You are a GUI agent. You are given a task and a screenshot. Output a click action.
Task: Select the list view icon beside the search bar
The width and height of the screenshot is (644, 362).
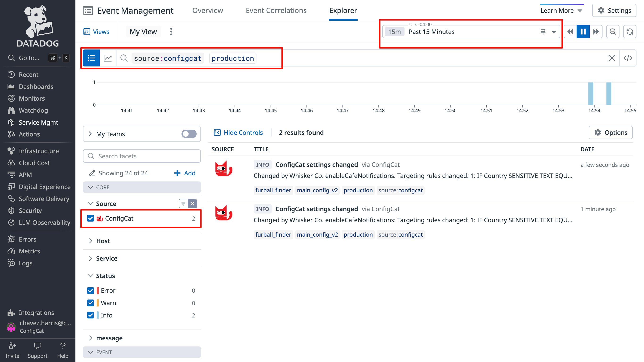pyautogui.click(x=91, y=58)
